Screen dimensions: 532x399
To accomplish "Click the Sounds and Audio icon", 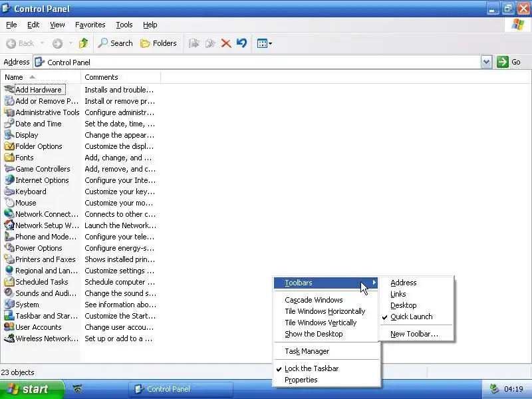I will point(9,293).
